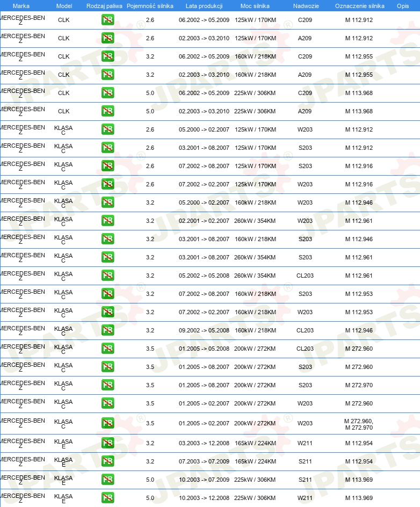Image resolution: width=420 pixels, height=507 pixels.
Task: Click fuel icon for CLK C209 M 113.968 row
Action: 107,93
